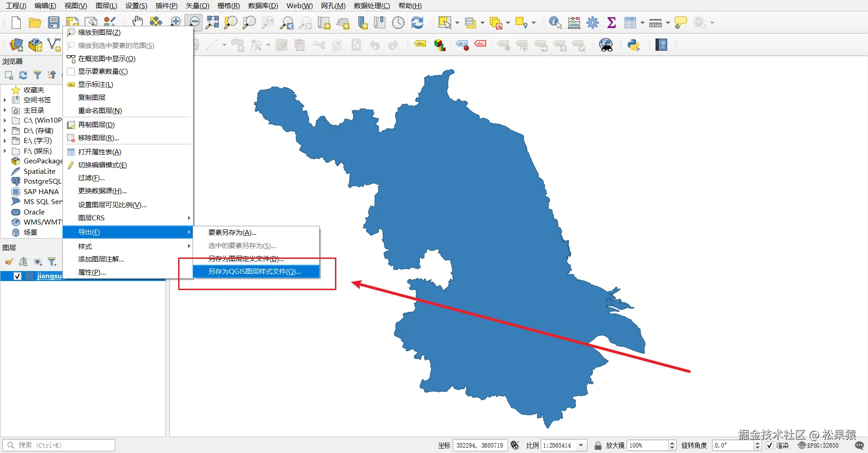
Task: Click the Pan Map to Selection icon
Action: tap(156, 22)
